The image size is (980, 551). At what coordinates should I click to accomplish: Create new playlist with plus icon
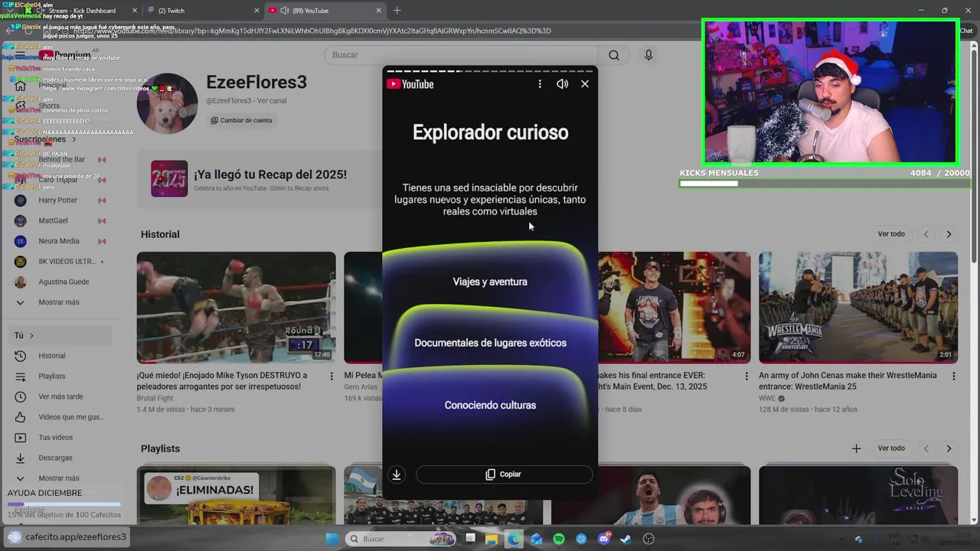coord(856,448)
